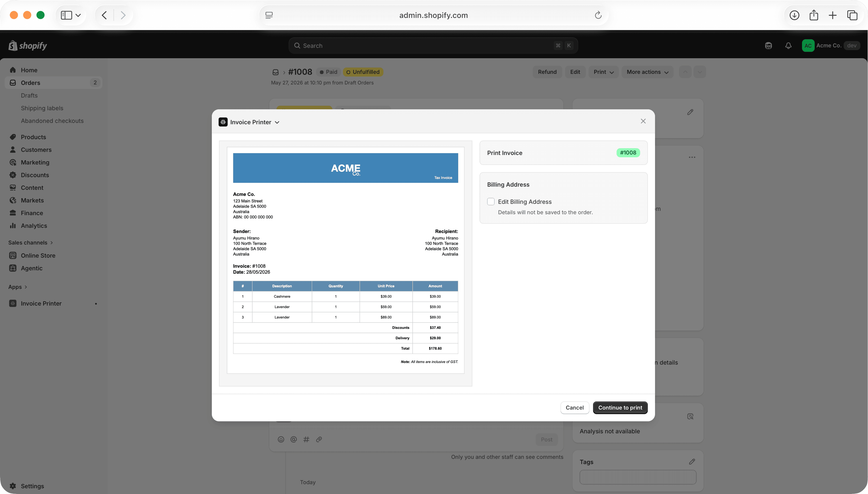This screenshot has width=868, height=494.
Task: Click the analysis icon beside Analysis not available
Action: pos(690,416)
